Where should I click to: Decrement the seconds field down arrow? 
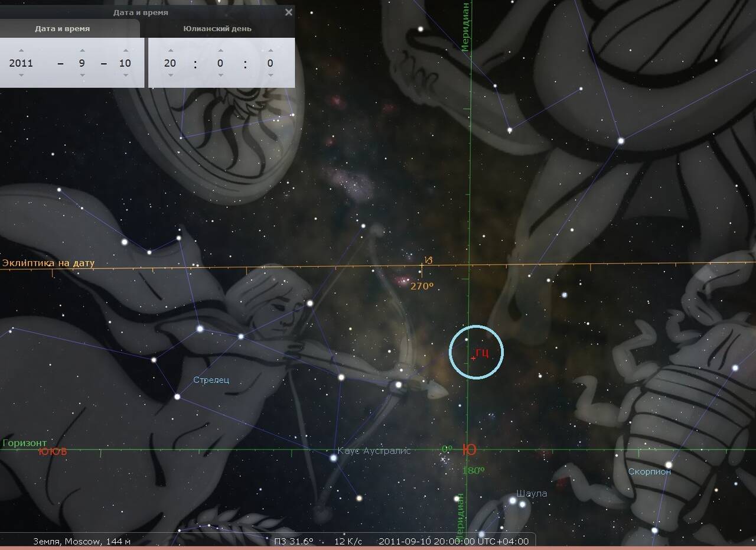(x=270, y=76)
